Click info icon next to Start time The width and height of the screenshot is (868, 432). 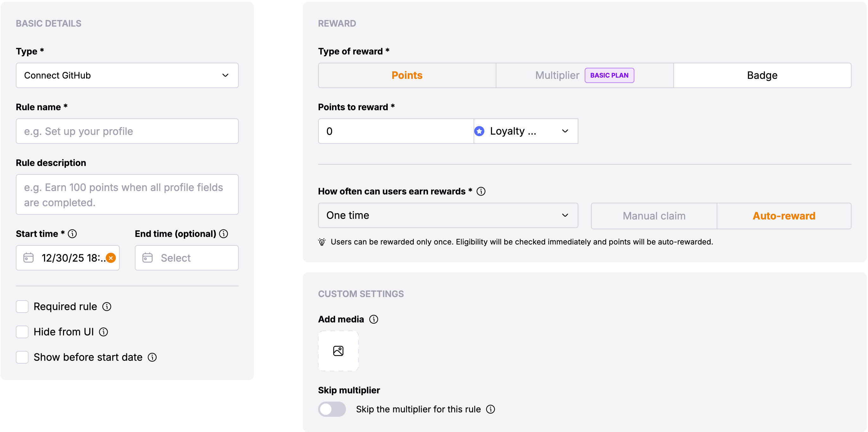[72, 234]
